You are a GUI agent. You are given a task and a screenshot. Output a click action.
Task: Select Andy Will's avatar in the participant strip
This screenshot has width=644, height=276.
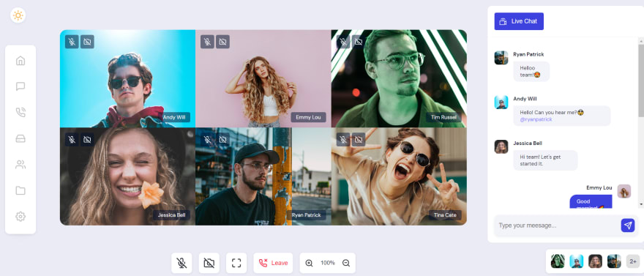[x=577, y=261]
